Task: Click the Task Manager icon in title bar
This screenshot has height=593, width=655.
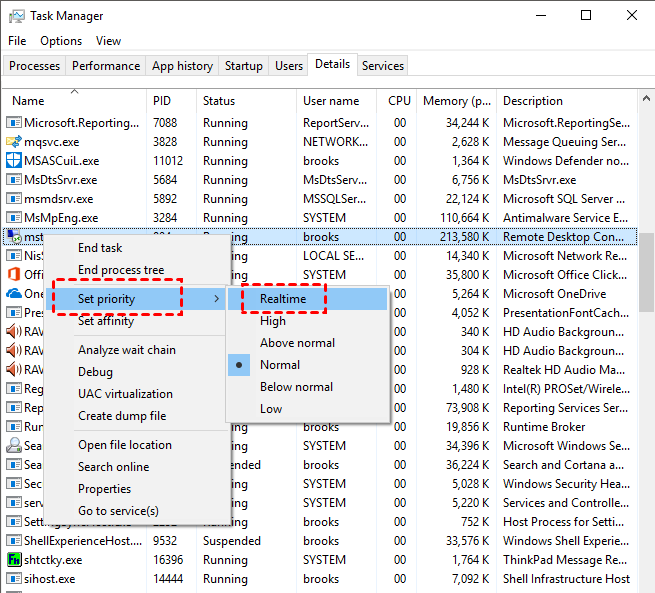Action: pyautogui.click(x=17, y=16)
